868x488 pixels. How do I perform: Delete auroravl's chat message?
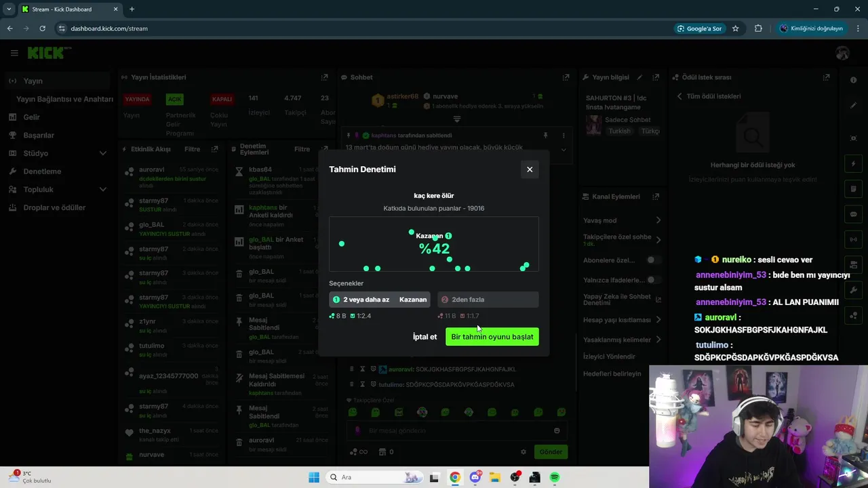[x=351, y=369]
